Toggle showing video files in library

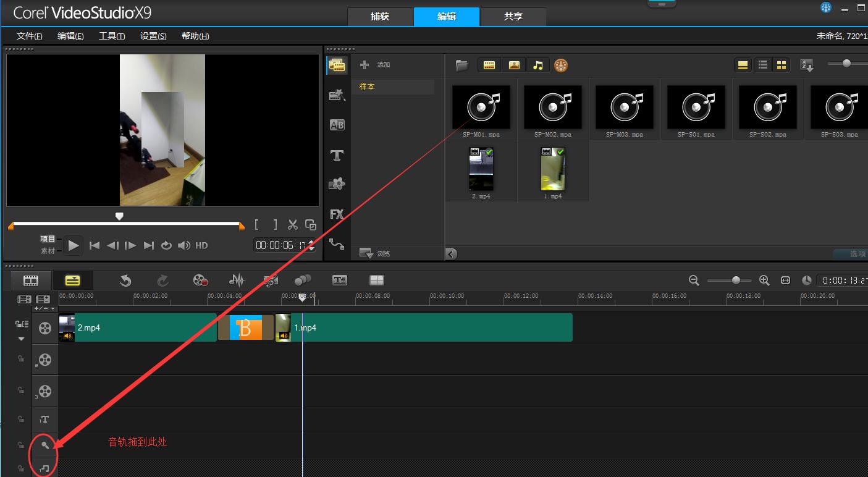[x=489, y=65]
